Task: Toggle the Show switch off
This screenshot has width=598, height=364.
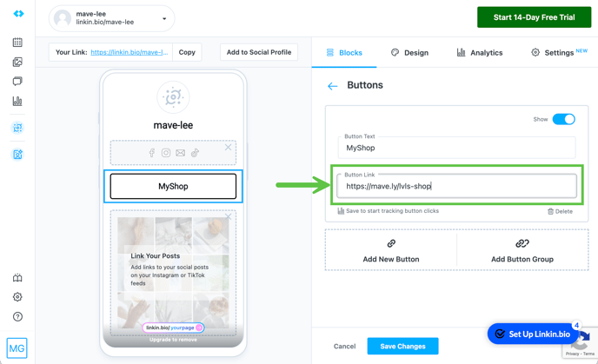Action: click(563, 119)
